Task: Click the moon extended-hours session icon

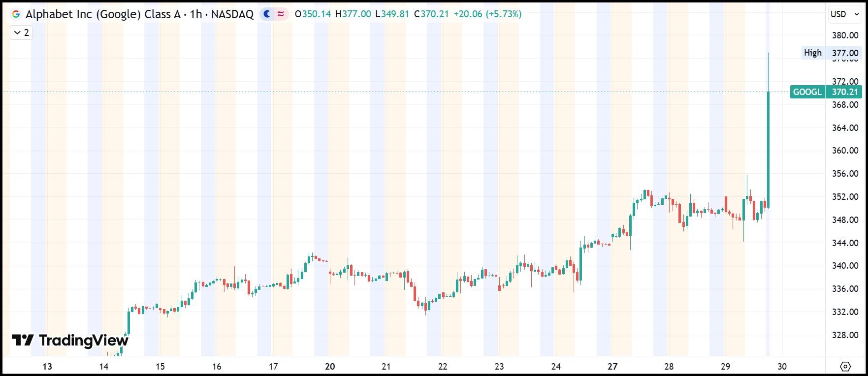Action: [x=267, y=14]
